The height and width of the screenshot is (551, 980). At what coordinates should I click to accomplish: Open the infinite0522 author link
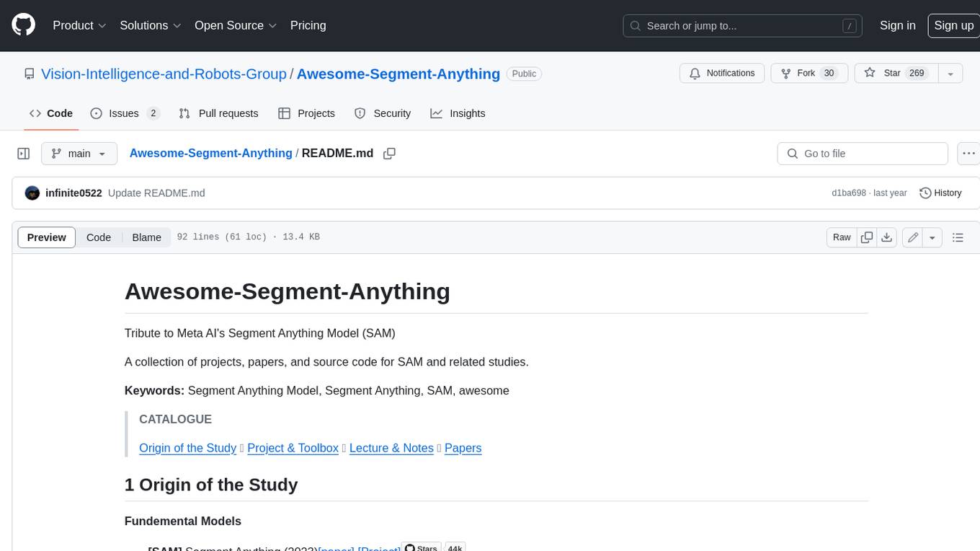point(73,193)
